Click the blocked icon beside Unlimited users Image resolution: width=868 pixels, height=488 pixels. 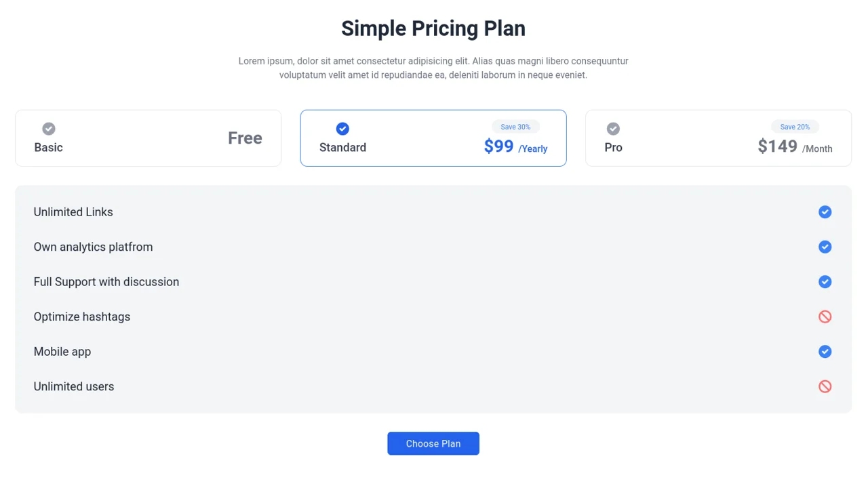click(x=825, y=386)
